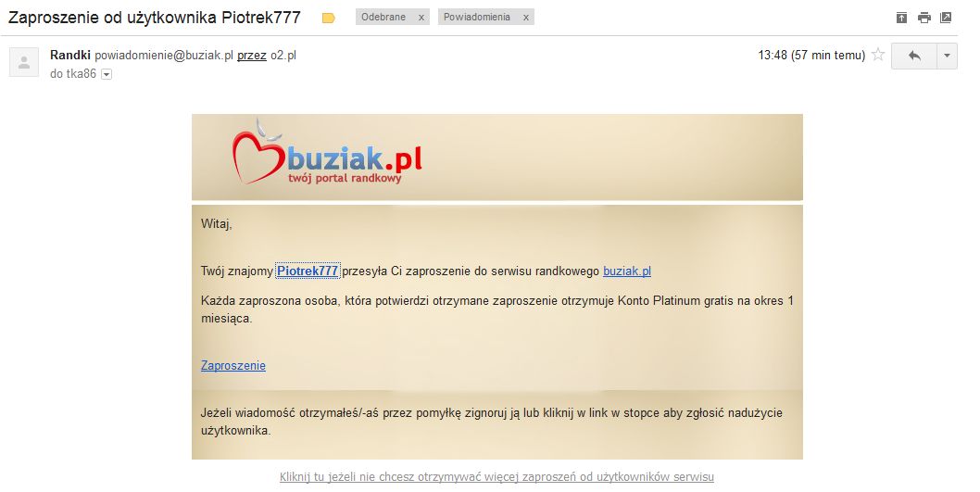Click the reply arrow button

click(913, 56)
